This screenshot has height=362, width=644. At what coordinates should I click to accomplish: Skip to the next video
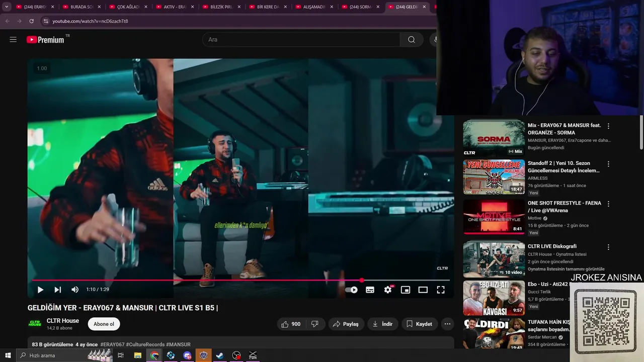[x=58, y=290]
